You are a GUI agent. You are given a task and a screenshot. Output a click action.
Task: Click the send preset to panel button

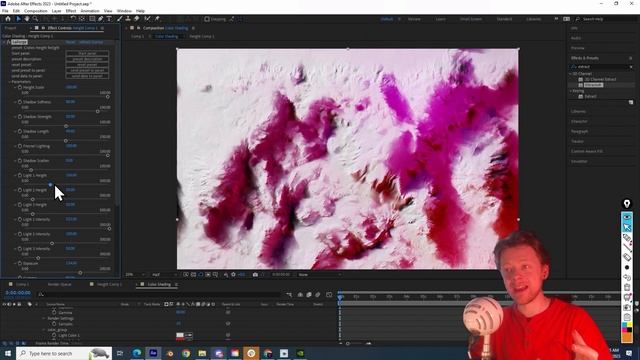click(x=87, y=71)
